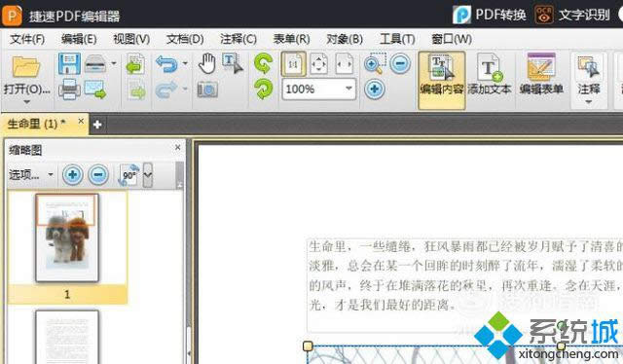This screenshot has width=623, height=364.
Task: Undo the last action
Action: [x=166, y=63]
